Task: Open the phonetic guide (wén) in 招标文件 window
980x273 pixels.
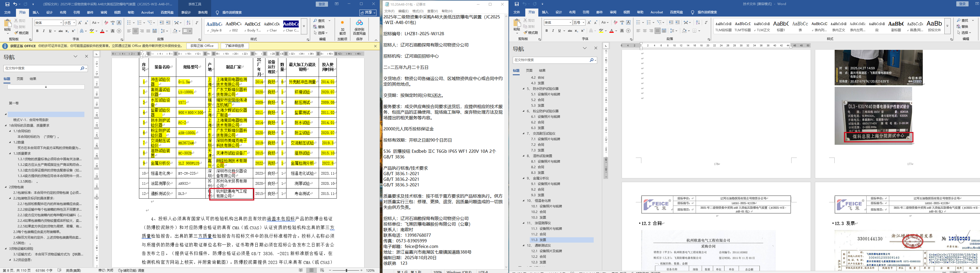Action: pyautogui.click(x=113, y=23)
